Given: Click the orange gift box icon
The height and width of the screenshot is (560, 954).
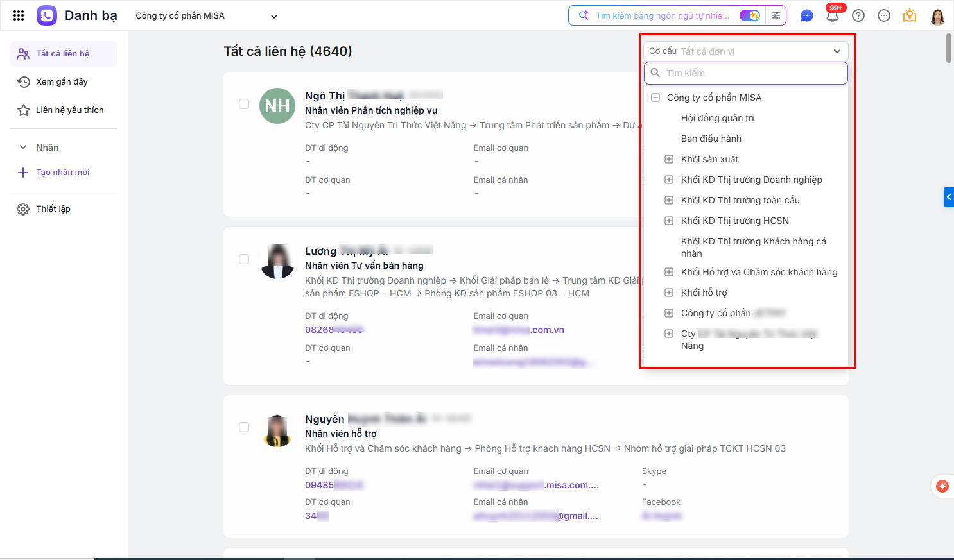Looking at the screenshot, I should click(910, 15).
